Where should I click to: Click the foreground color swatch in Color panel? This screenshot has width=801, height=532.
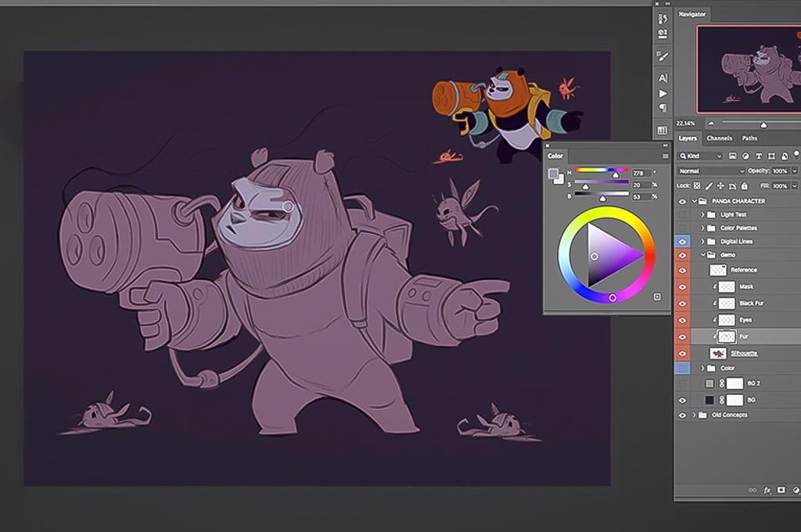coord(553,174)
